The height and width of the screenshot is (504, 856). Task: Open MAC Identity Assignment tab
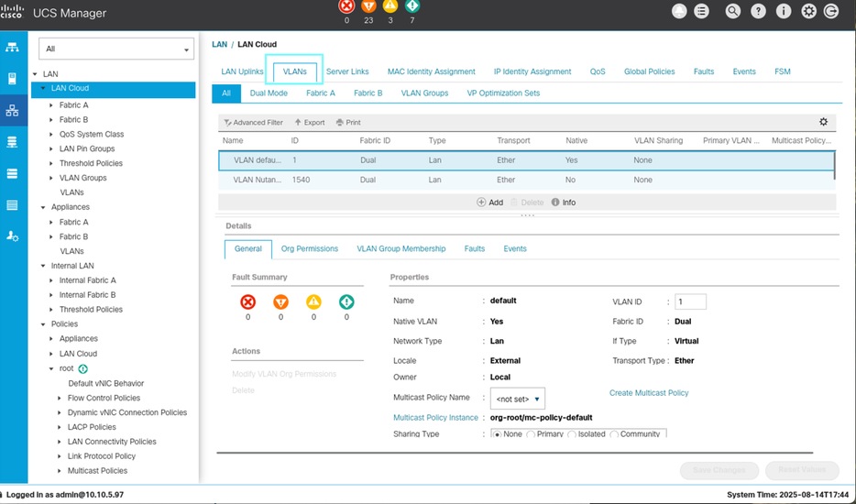[432, 71]
